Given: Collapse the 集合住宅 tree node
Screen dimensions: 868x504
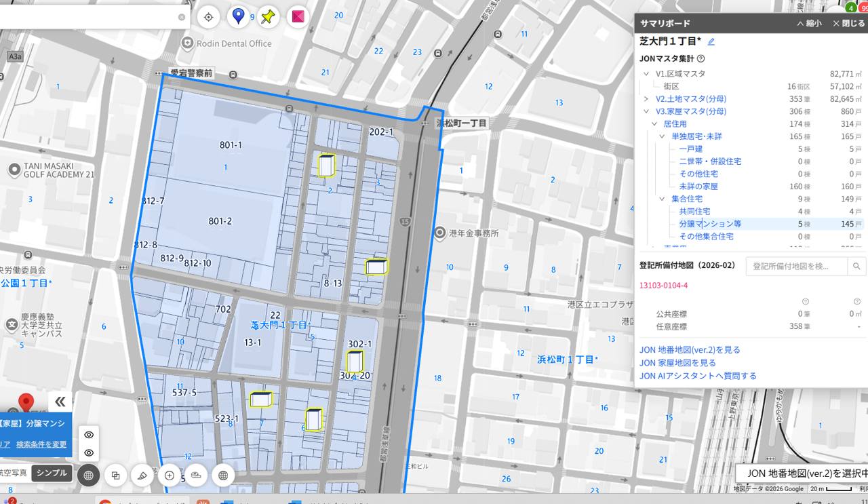Looking at the screenshot, I should 663,199.
